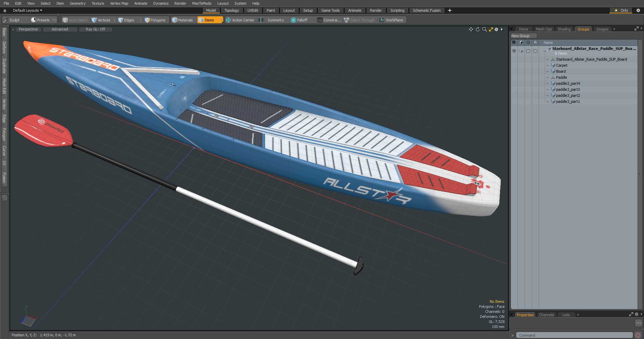Click the render camera column header icon

click(521, 43)
